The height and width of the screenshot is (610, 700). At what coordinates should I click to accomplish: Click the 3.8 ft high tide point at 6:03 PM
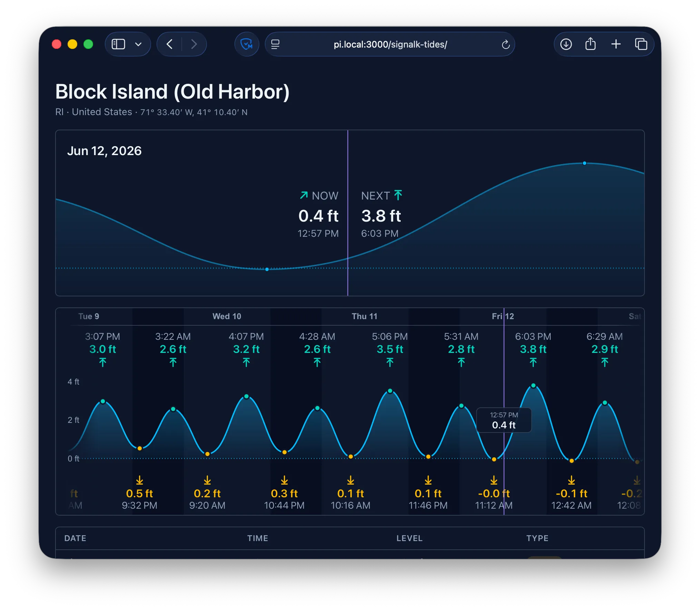pyautogui.click(x=533, y=386)
